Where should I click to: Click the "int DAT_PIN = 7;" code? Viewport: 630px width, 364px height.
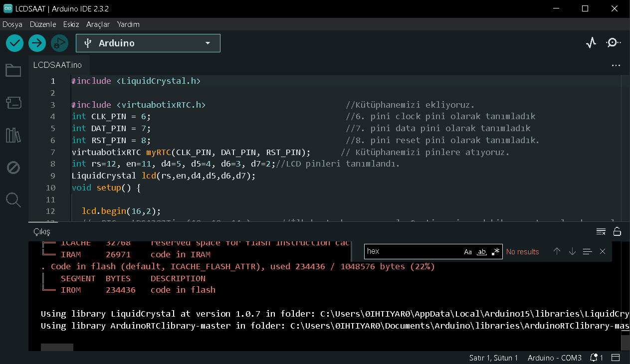click(111, 128)
